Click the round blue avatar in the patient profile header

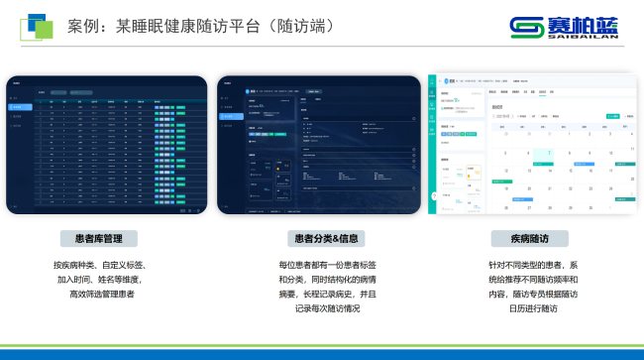point(248,91)
